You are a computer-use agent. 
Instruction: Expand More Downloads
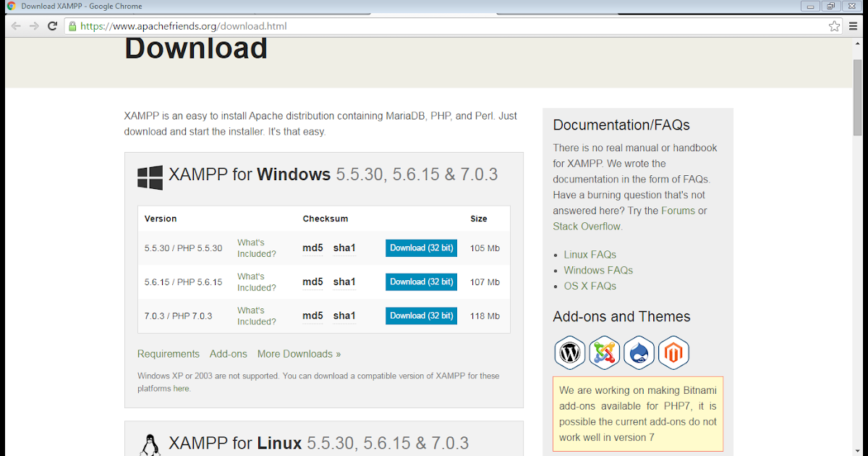(298, 354)
